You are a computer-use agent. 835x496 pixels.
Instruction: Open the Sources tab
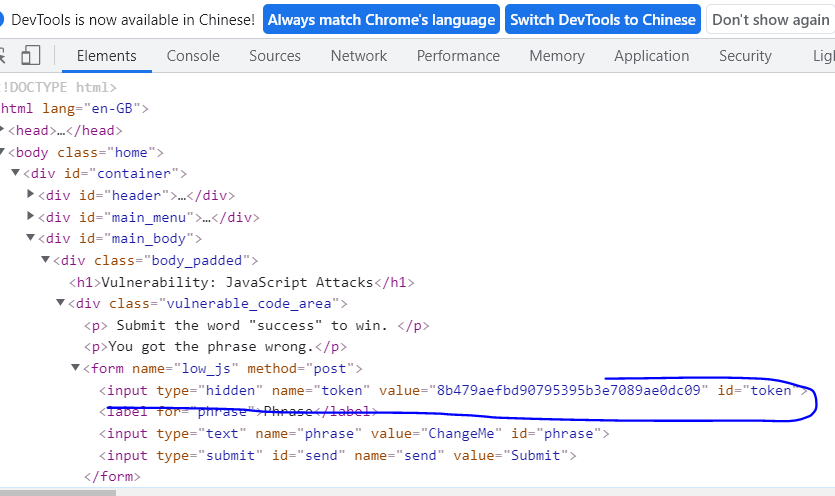pos(275,56)
